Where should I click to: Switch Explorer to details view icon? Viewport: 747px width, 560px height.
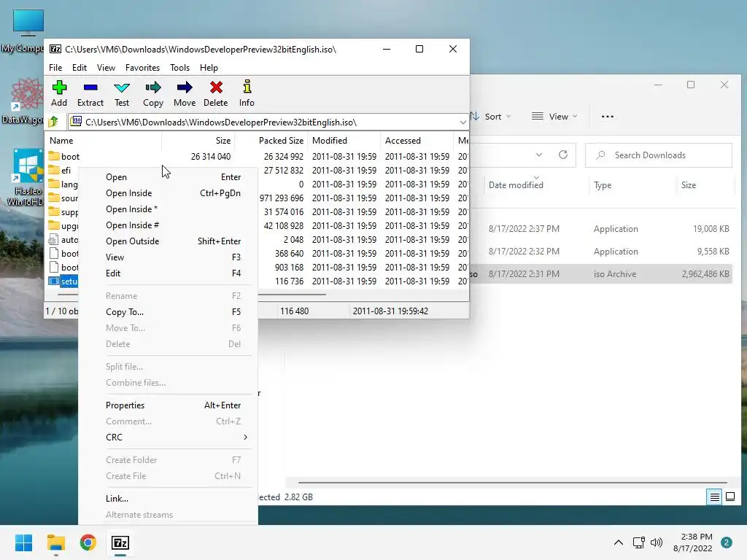click(715, 497)
